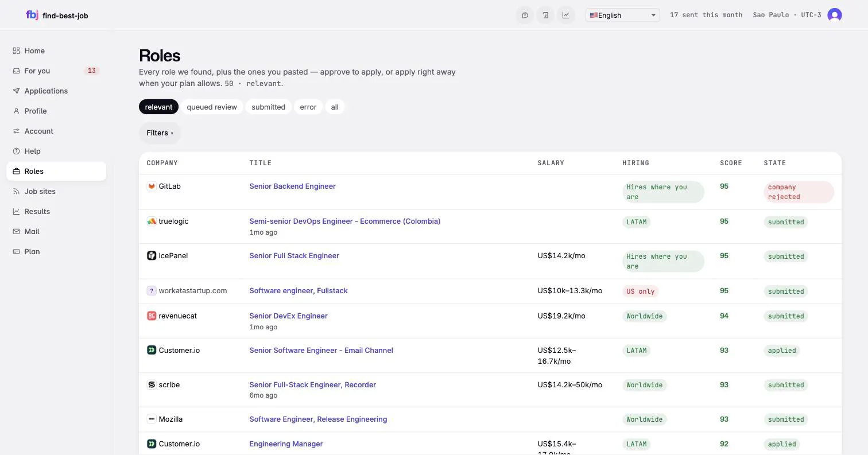The height and width of the screenshot is (455, 868).
Task: Click the TITLE column header
Action: (x=260, y=164)
